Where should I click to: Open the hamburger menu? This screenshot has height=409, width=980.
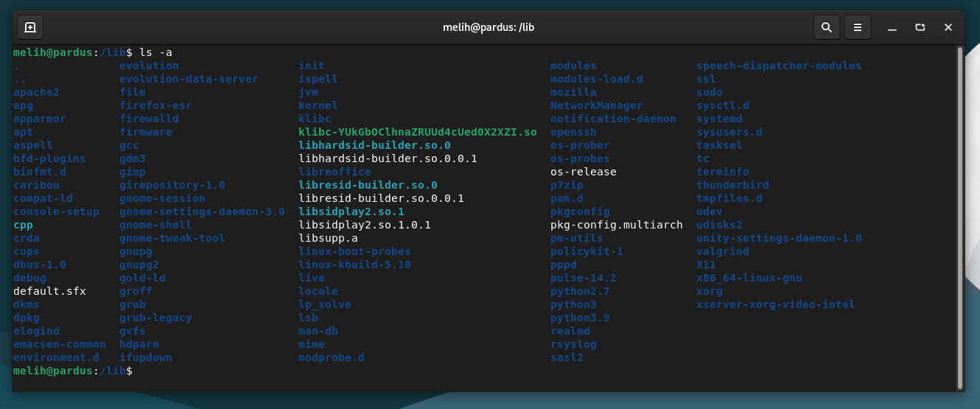click(x=858, y=27)
